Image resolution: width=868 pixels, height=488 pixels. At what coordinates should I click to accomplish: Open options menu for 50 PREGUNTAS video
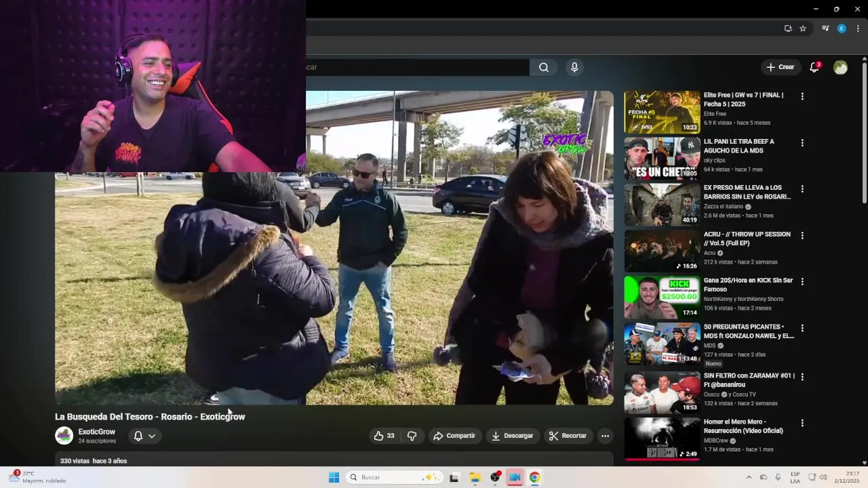click(x=802, y=328)
